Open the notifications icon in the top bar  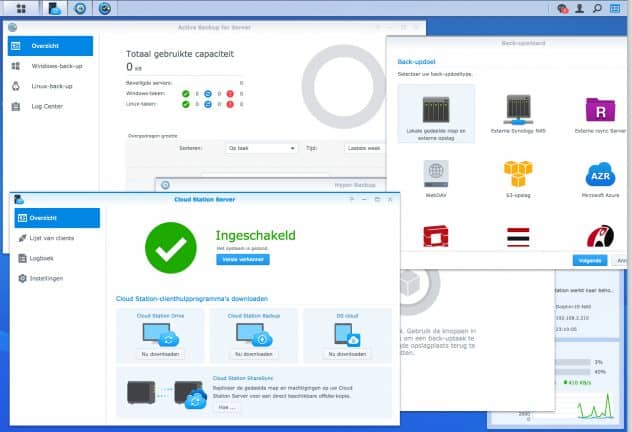point(563,8)
